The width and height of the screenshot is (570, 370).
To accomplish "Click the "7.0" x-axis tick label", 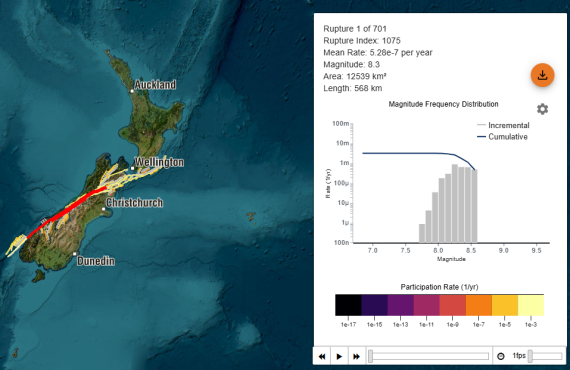I will point(373,250).
